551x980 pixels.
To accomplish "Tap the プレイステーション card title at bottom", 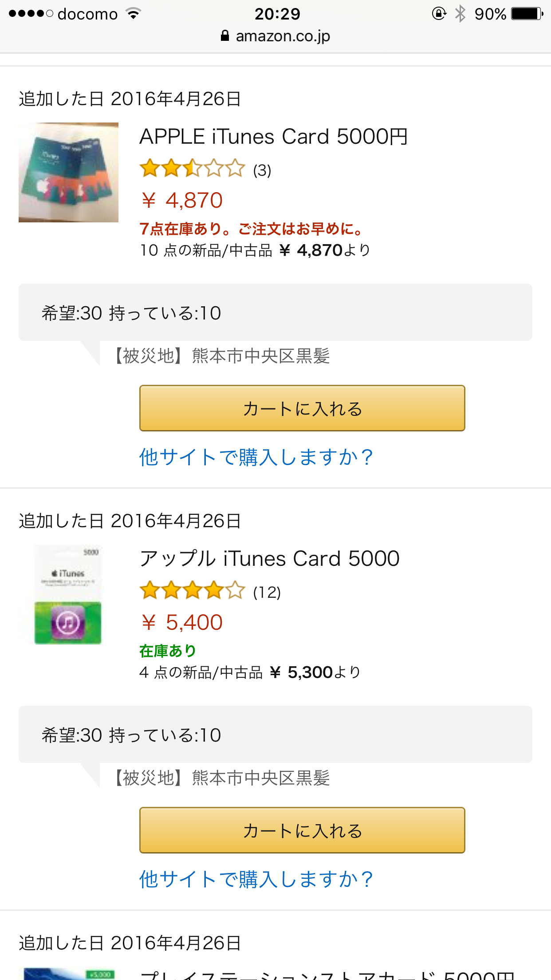I will point(327,975).
